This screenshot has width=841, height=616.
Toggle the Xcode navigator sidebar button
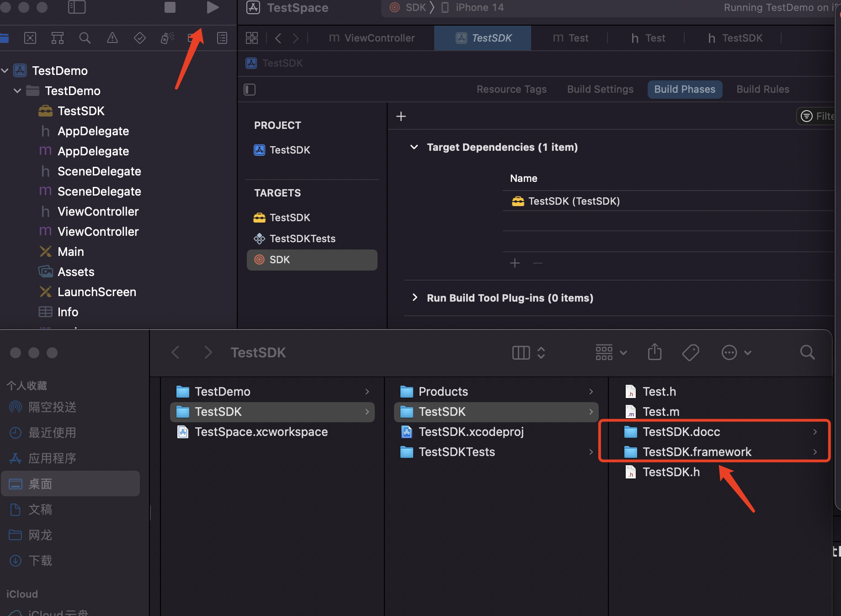tap(77, 7)
